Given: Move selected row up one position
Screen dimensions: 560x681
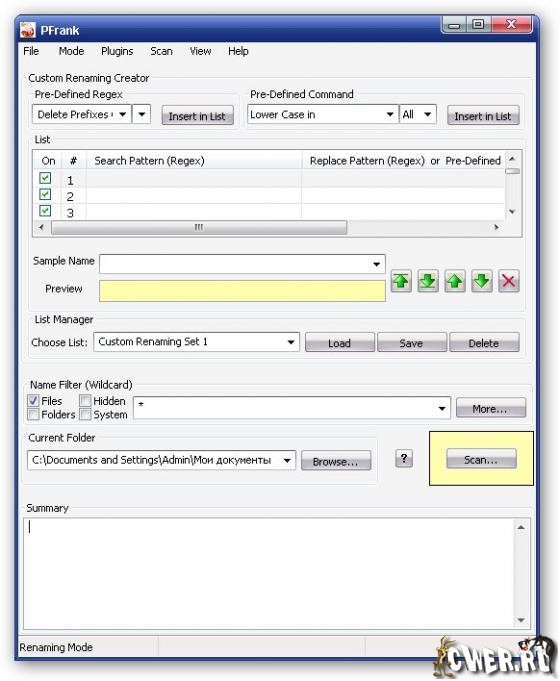Looking at the screenshot, I should pyautogui.click(x=454, y=281).
